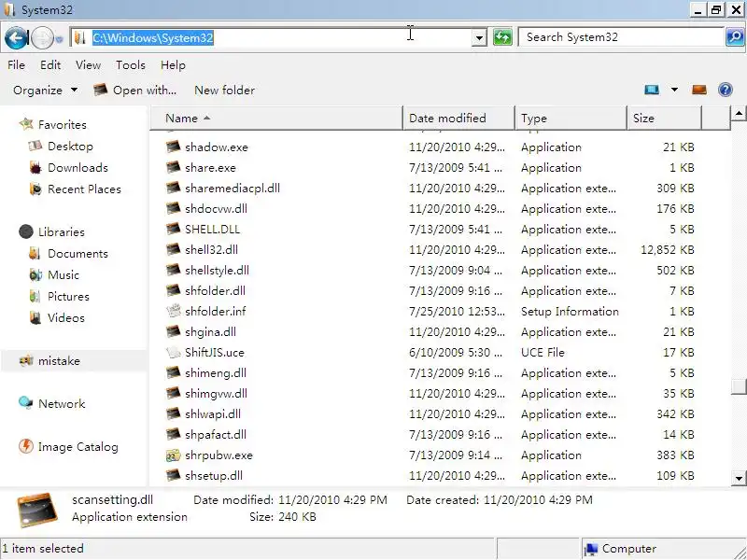Click the scansetting.dll details pane thumbnail
The image size is (747, 560).
[37, 510]
